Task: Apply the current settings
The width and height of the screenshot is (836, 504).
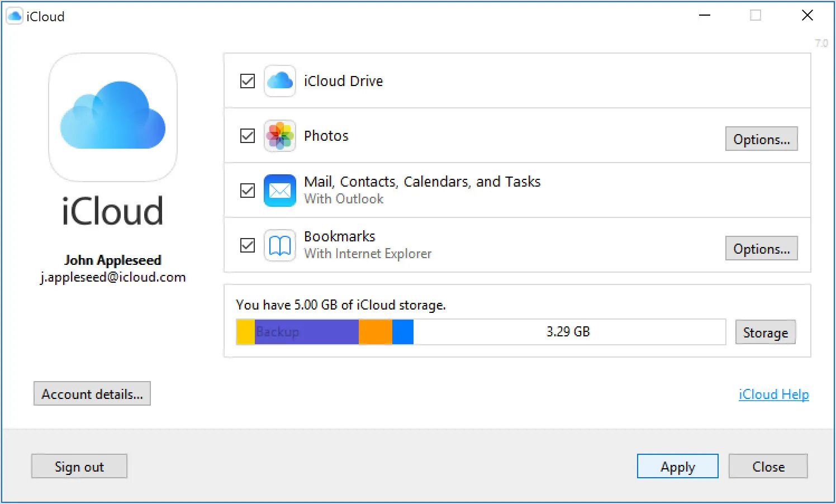Action: [x=677, y=467]
